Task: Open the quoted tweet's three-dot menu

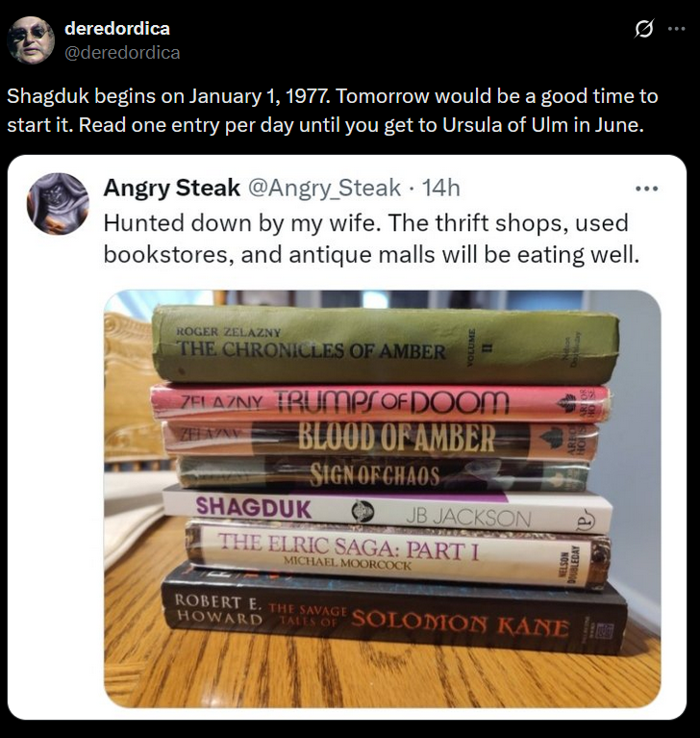Action: [647, 189]
